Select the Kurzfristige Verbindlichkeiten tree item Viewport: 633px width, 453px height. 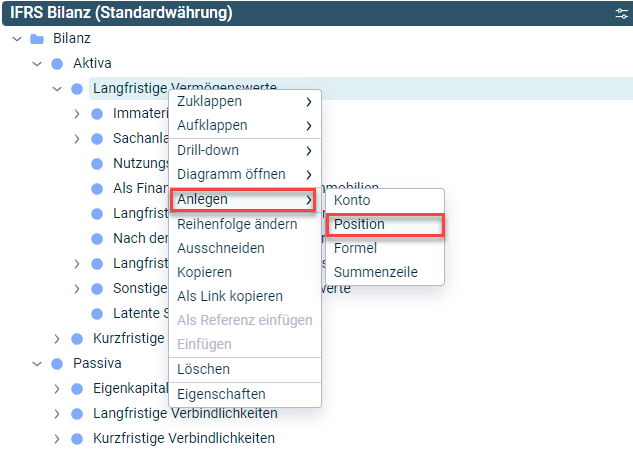(x=184, y=438)
